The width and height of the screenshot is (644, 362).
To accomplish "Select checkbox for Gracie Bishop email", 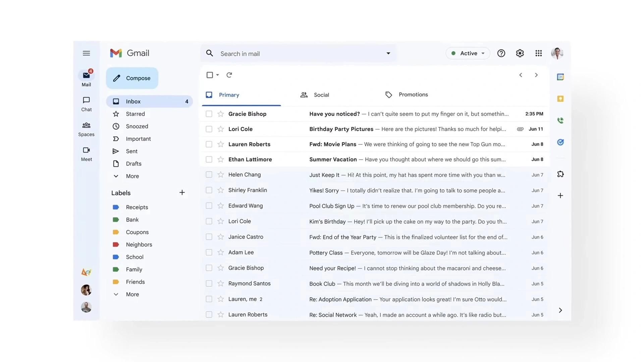I will tap(208, 114).
